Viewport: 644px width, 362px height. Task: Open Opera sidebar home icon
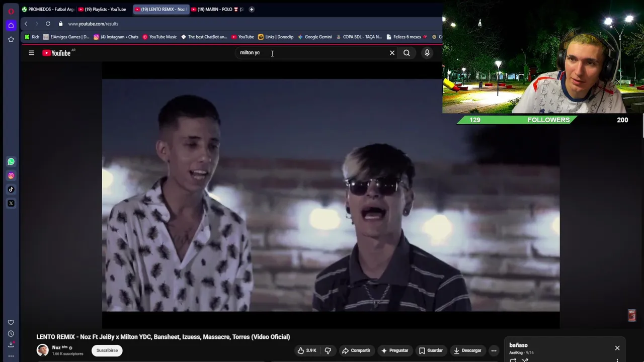point(11,25)
